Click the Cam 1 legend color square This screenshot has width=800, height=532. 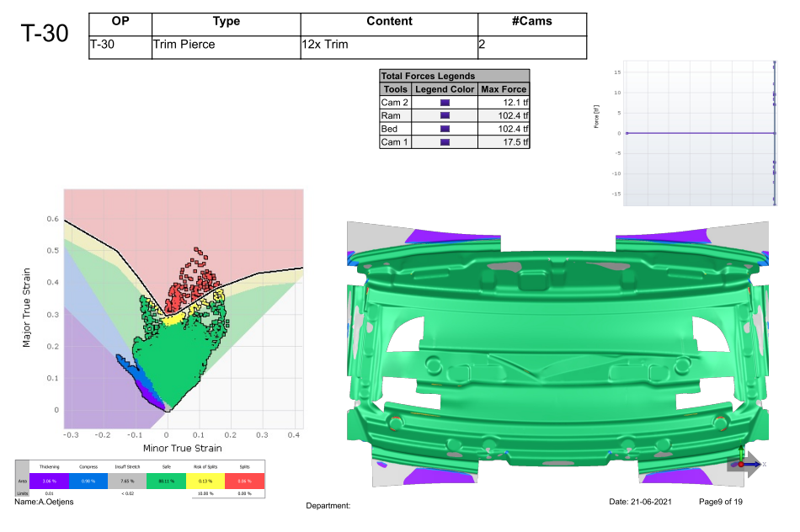445,142
